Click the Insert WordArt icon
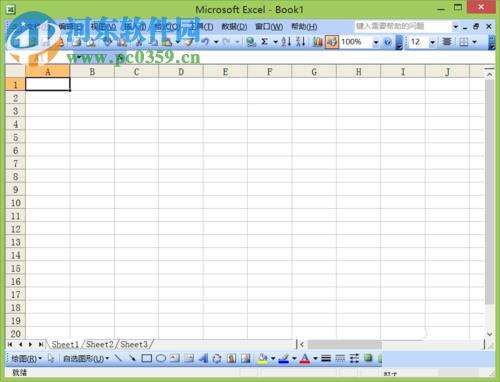The height and width of the screenshot is (382, 500). tap(203, 359)
